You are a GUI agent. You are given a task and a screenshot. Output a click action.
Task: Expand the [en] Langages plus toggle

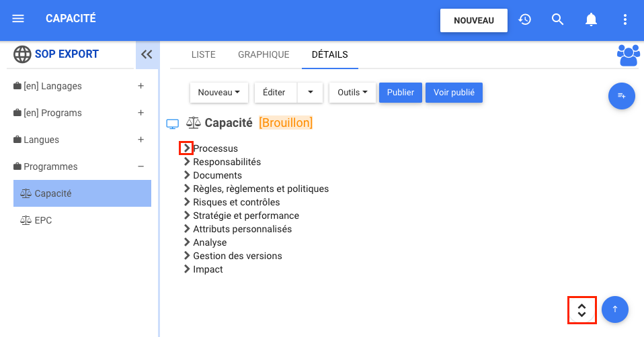click(x=140, y=86)
